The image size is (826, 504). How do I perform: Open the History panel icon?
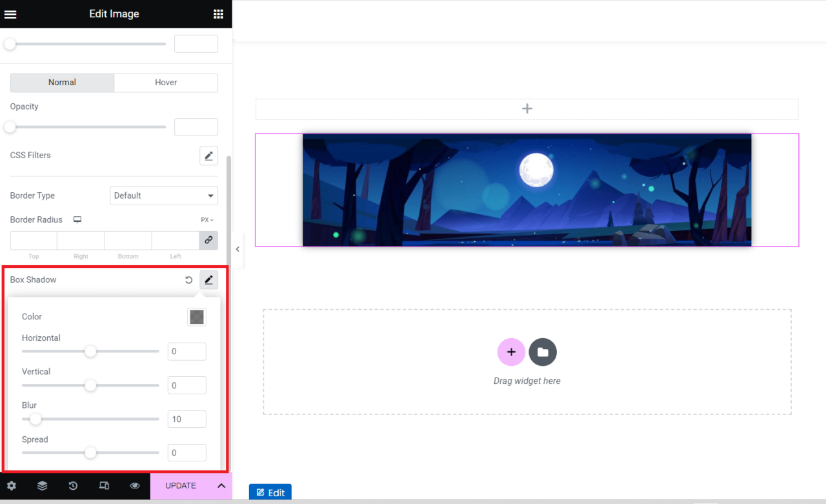(73, 485)
